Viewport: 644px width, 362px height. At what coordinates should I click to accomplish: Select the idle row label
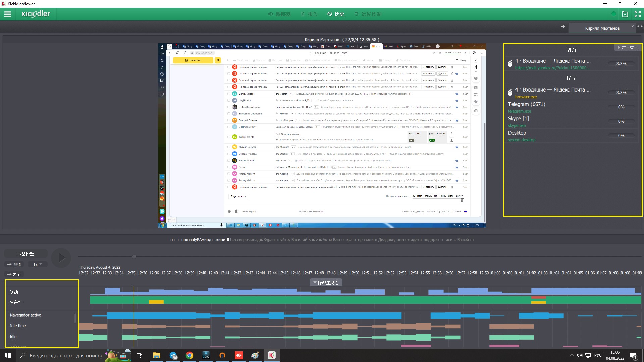pos(13,337)
